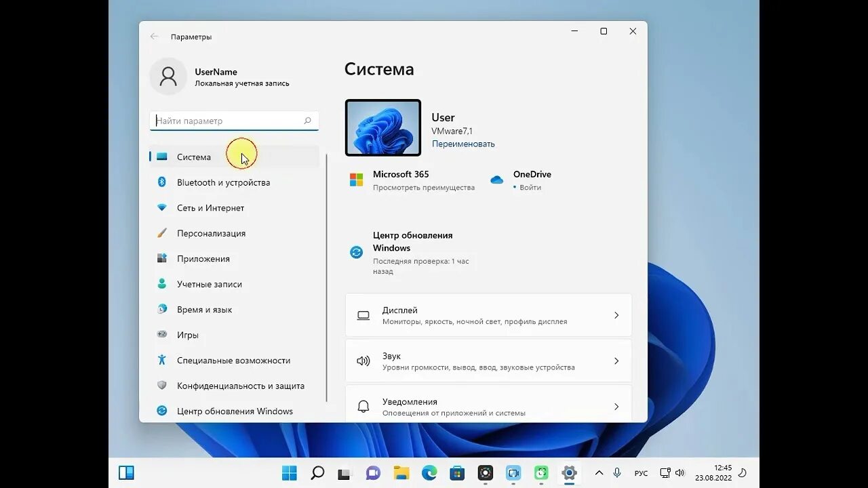The width and height of the screenshot is (868, 488).
Task: Click the Система page heading
Action: 379,69
